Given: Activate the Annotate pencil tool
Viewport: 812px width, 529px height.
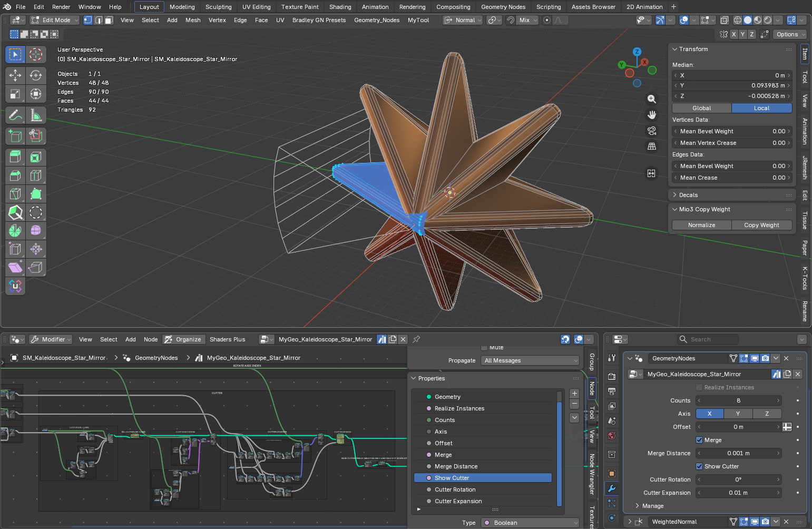Looking at the screenshot, I should tap(15, 115).
